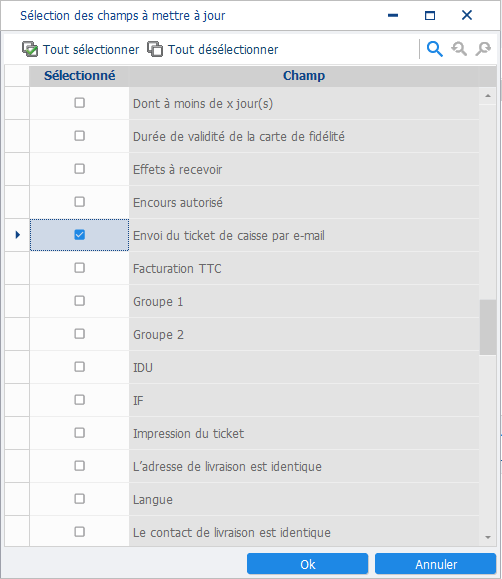Click the Annuler button
Image resolution: width=502 pixels, height=579 pixels.
point(436,564)
